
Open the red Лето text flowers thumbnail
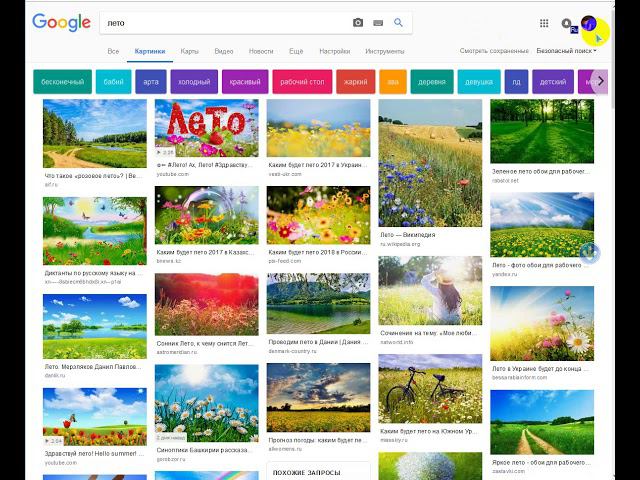click(x=207, y=128)
